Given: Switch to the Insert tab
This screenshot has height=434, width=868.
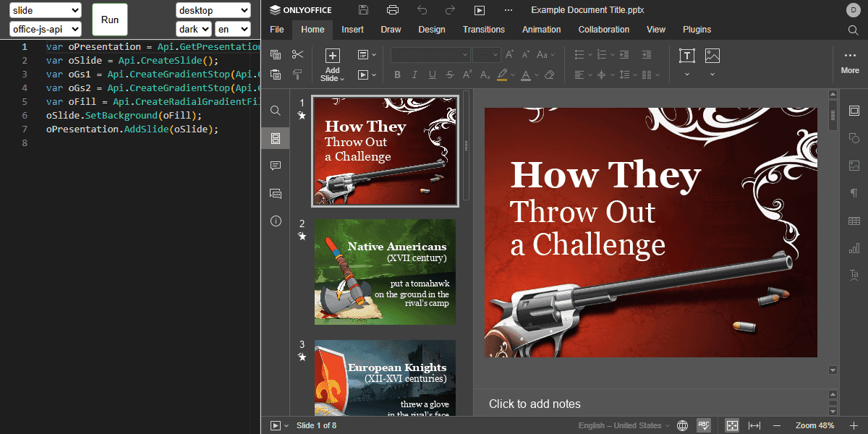Looking at the screenshot, I should [353, 30].
